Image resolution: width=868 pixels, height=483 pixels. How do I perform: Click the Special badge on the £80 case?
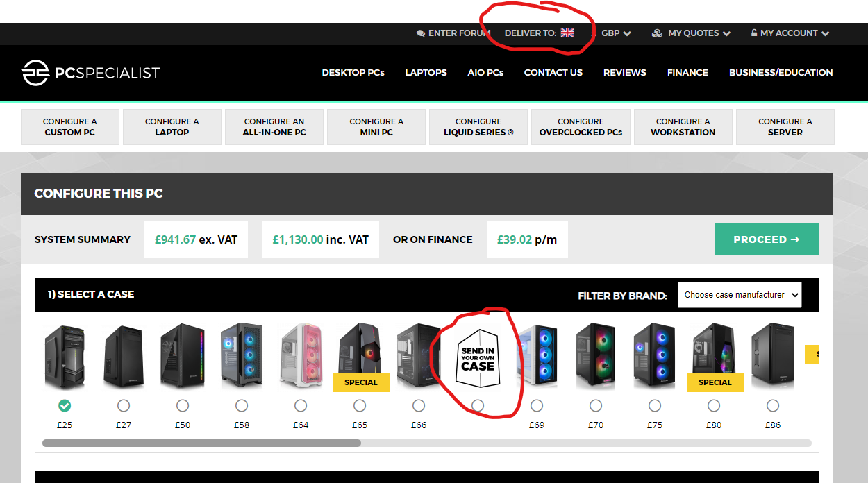(x=715, y=382)
